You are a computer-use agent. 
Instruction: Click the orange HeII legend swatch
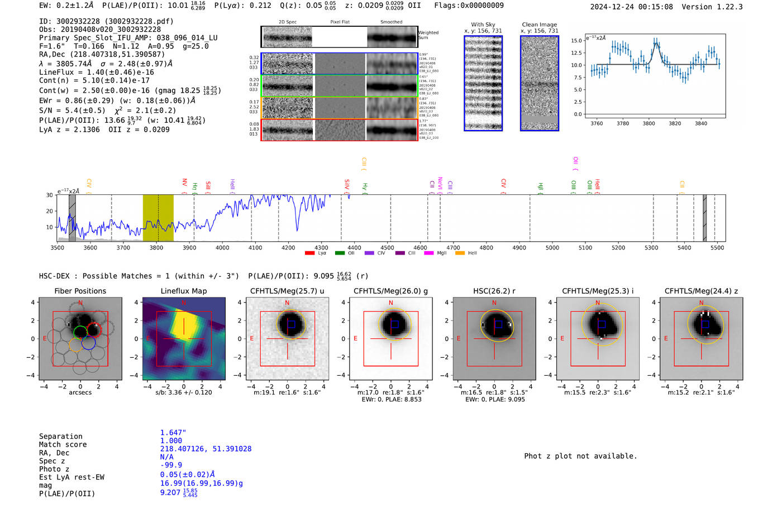(x=460, y=253)
